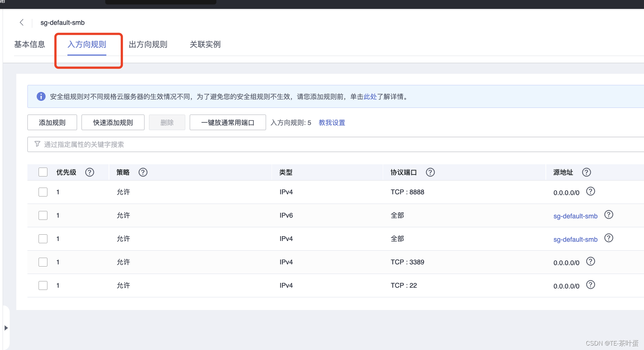The width and height of the screenshot is (644, 350).
Task: Open sg-default-smb link in IPv4 全部 row
Action: pyautogui.click(x=575, y=240)
